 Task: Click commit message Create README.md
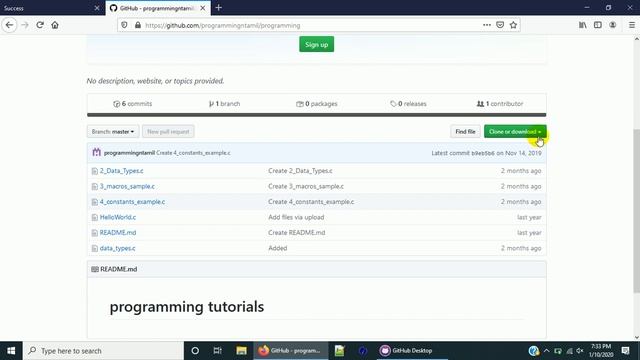[297, 233]
